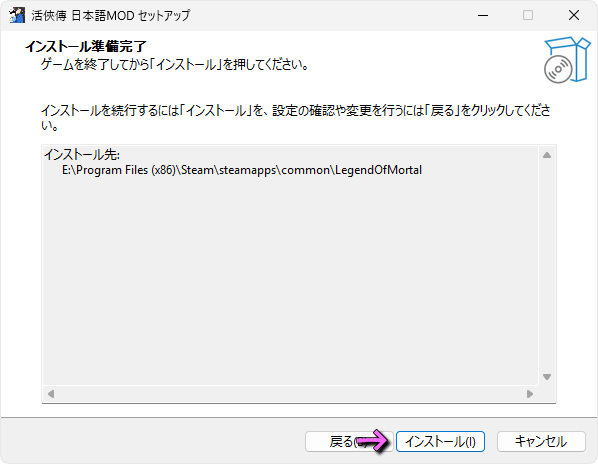This screenshot has width=598, height=464.
Task: Click the setup box-and-disc icon
Action: [567, 59]
